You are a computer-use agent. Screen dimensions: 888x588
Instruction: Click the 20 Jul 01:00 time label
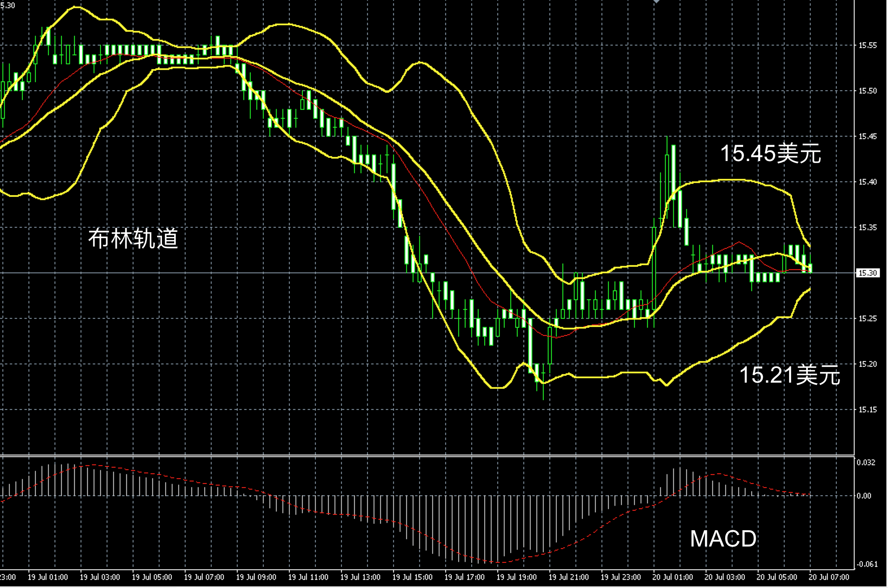(673, 577)
